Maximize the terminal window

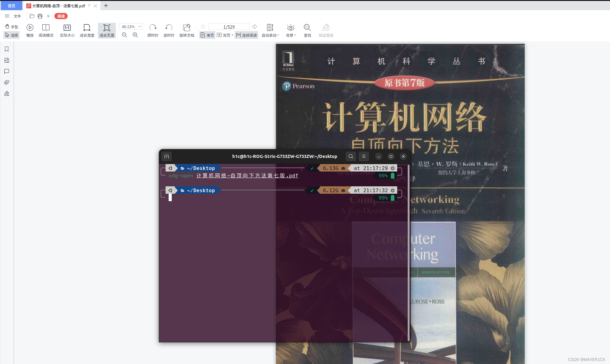391,156
